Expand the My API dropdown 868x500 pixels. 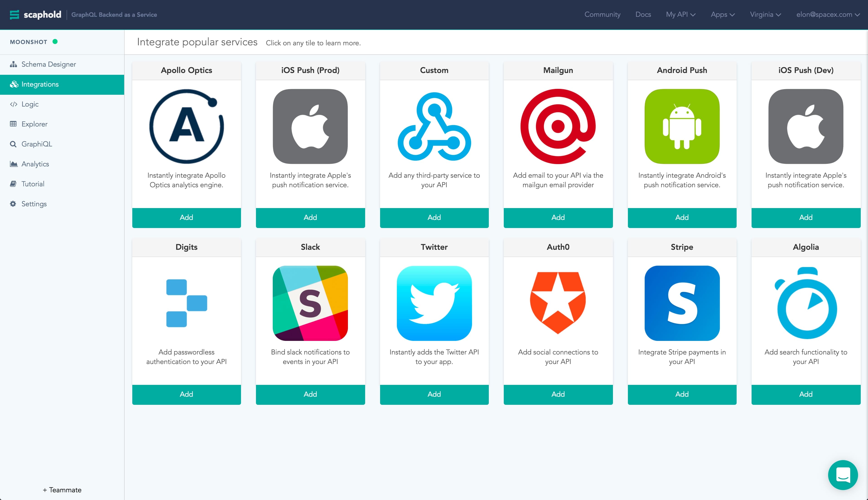pos(680,15)
